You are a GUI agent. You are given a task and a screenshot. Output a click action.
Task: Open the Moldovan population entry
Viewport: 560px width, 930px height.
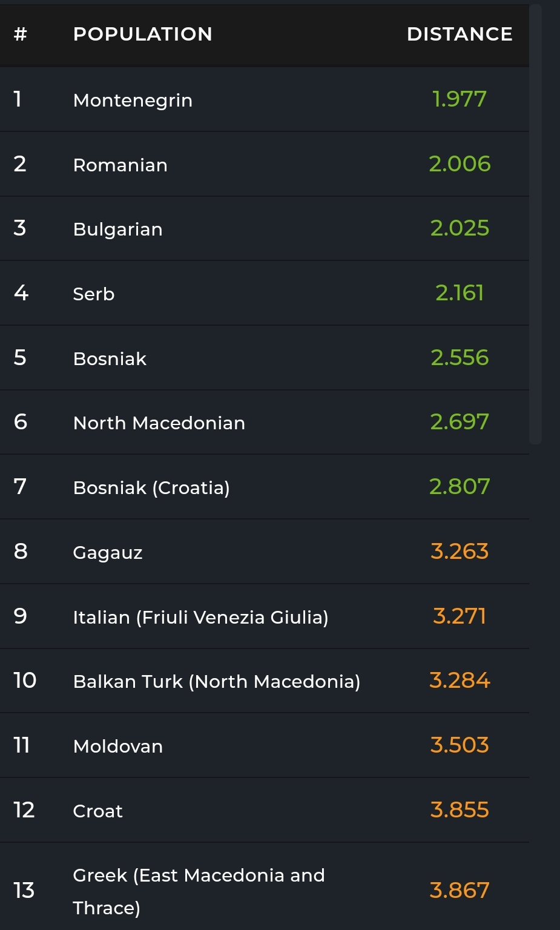(117, 746)
